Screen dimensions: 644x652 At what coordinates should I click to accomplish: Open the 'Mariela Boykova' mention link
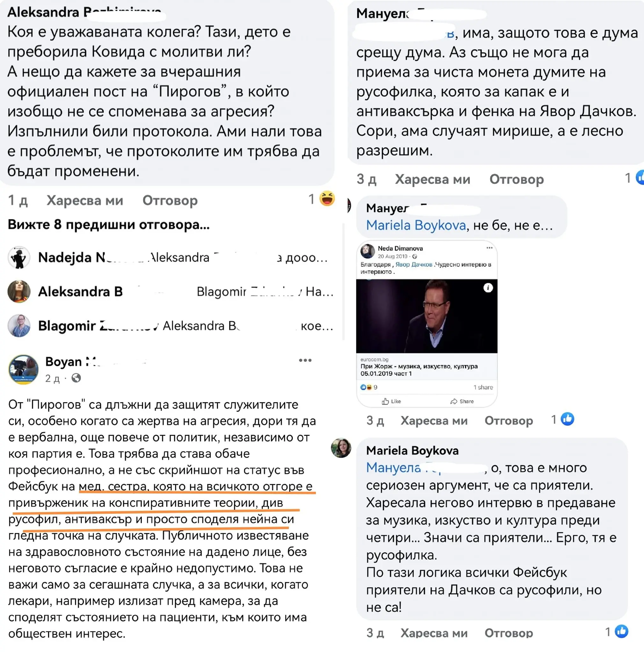(x=416, y=225)
